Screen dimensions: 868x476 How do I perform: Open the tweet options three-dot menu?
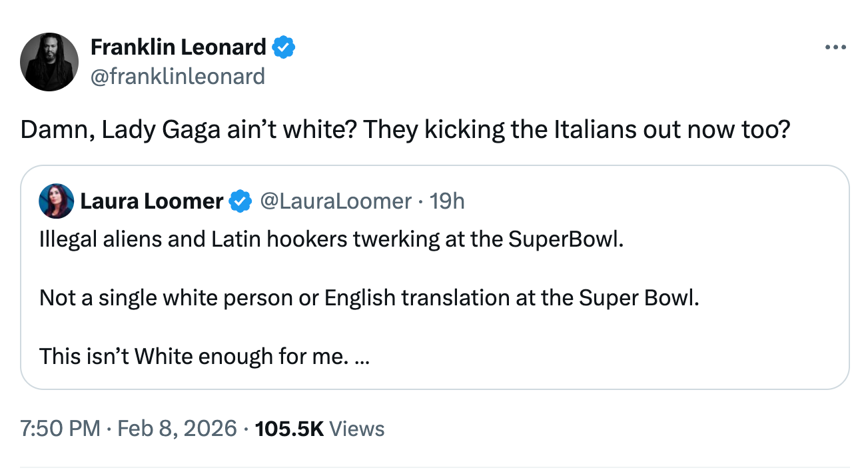coord(837,46)
